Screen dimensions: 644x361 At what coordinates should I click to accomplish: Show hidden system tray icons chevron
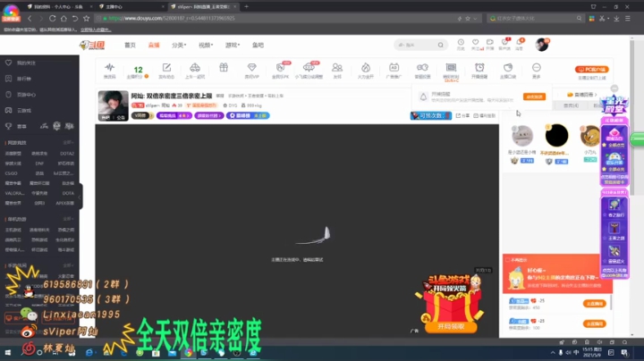(x=553, y=352)
